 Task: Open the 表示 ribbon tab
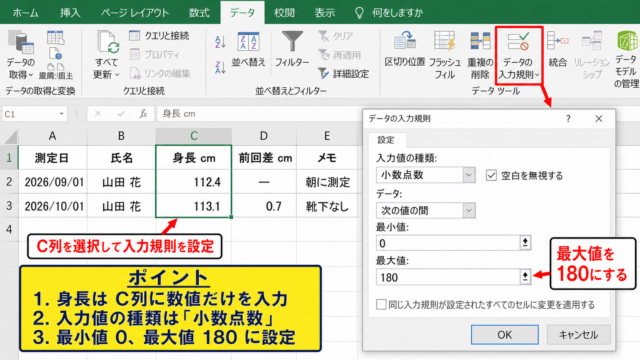pos(325,13)
